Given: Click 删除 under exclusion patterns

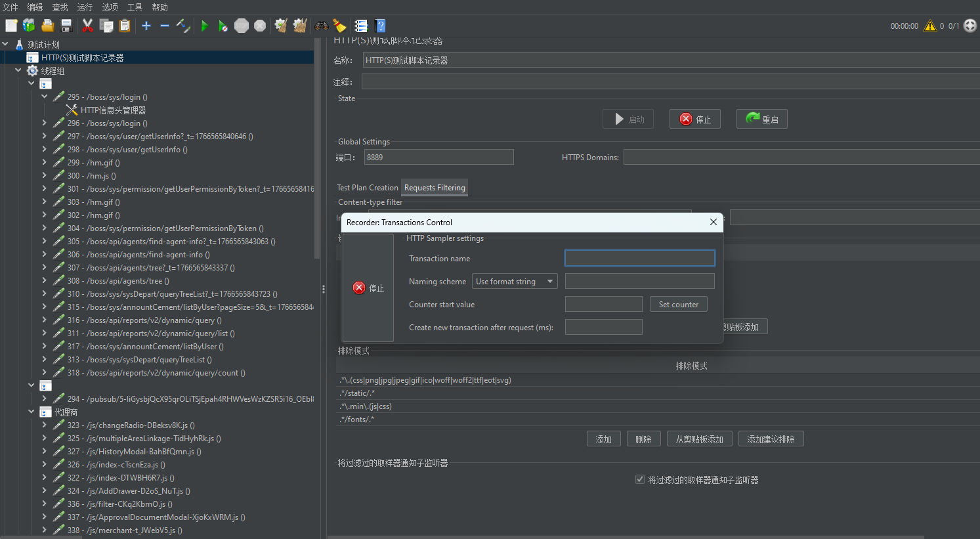Looking at the screenshot, I should (644, 439).
